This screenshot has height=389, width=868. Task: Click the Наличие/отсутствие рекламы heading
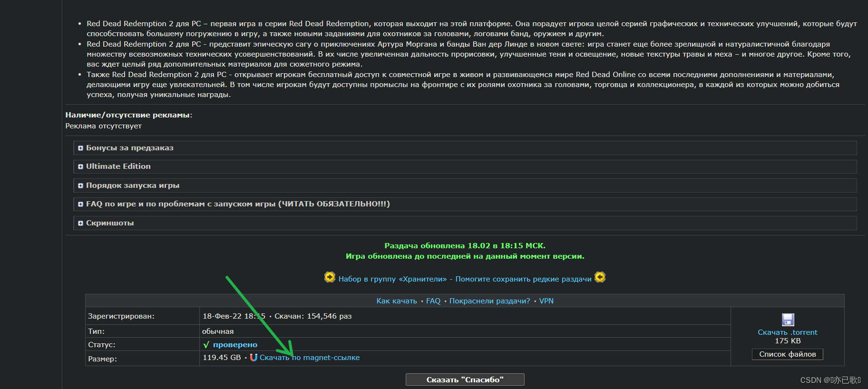(128, 115)
